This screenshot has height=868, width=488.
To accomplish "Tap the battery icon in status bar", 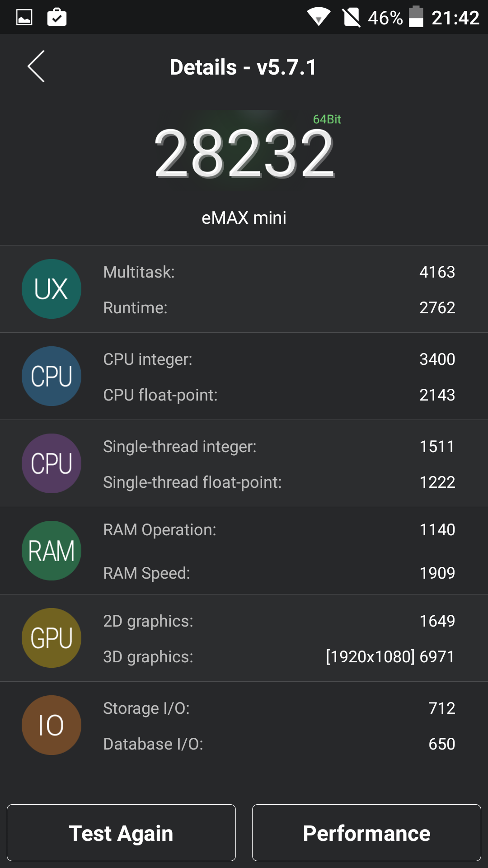I will coord(416,17).
